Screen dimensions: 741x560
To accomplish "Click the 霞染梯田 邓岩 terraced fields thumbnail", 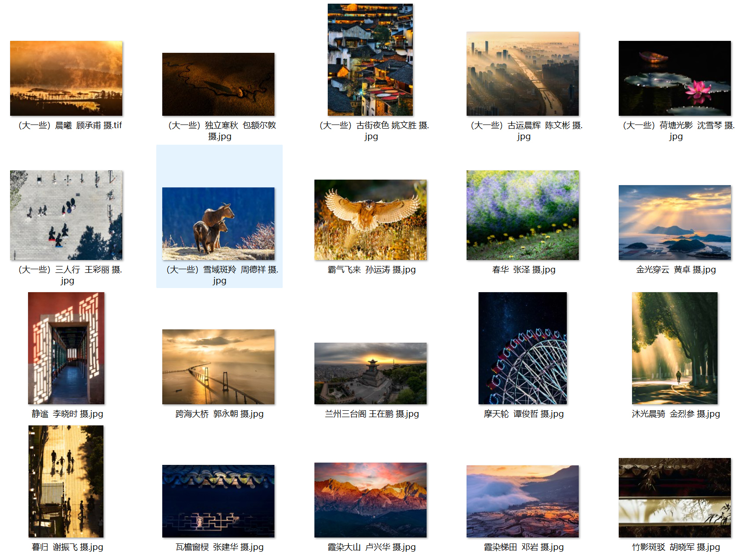I will pyautogui.click(x=523, y=501).
